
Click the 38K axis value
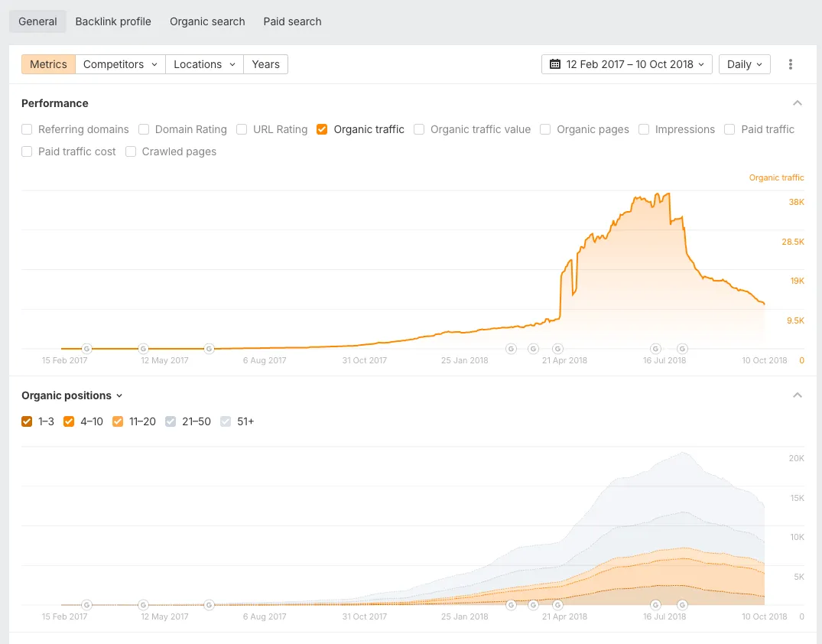796,202
